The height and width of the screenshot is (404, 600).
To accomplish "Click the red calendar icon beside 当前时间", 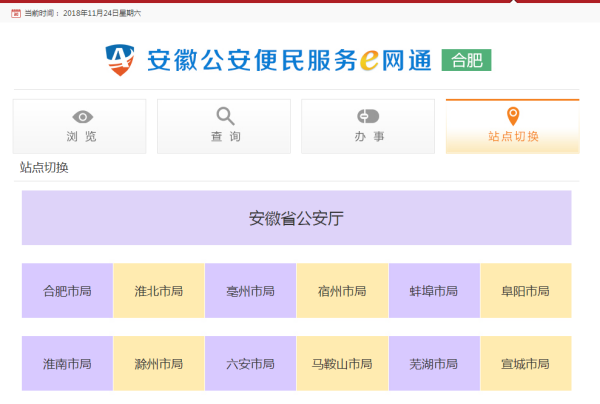I will (16, 13).
